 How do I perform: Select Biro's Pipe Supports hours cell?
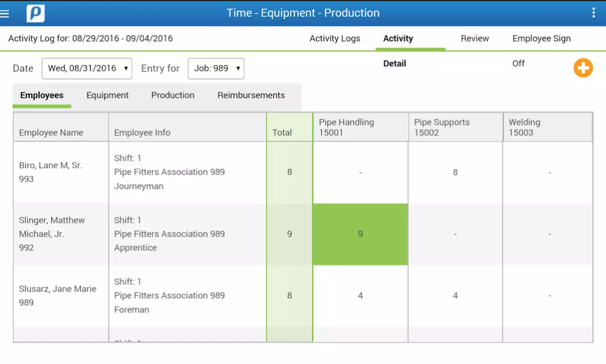pos(455,172)
